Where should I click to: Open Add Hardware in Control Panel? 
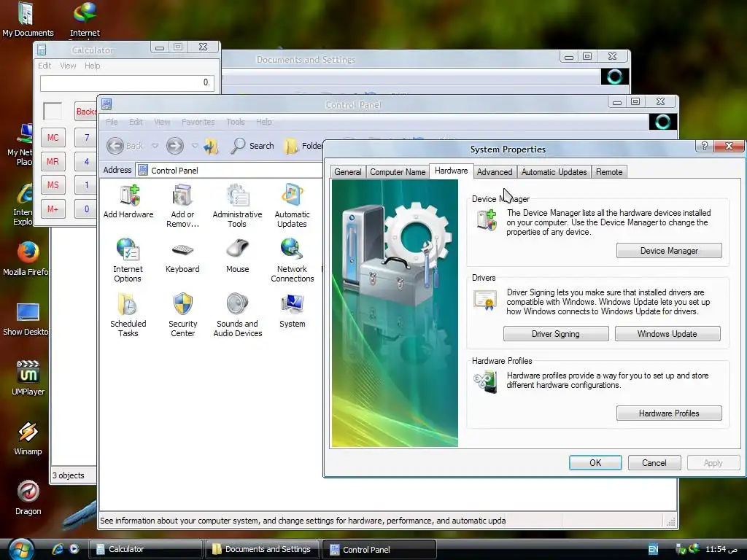128,202
